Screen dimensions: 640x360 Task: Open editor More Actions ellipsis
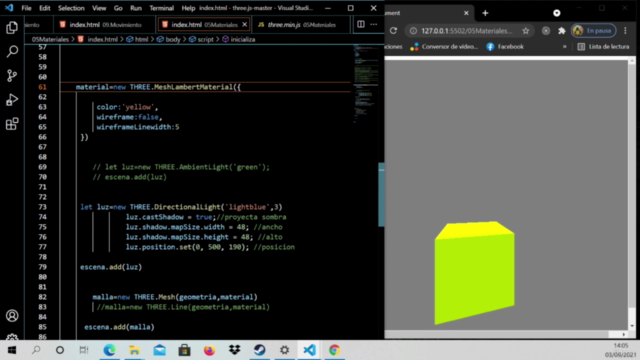(x=373, y=24)
